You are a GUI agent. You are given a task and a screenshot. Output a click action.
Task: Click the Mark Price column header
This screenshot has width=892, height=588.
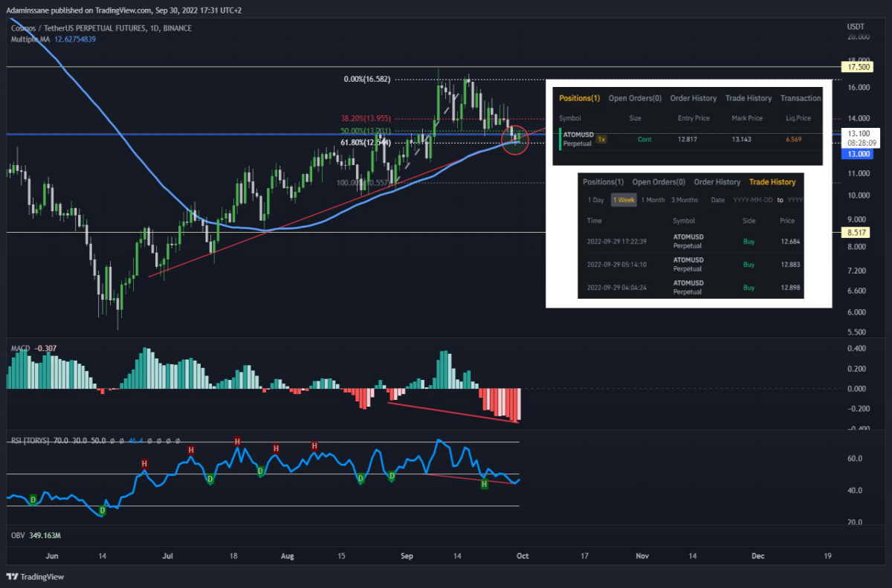tap(747, 118)
